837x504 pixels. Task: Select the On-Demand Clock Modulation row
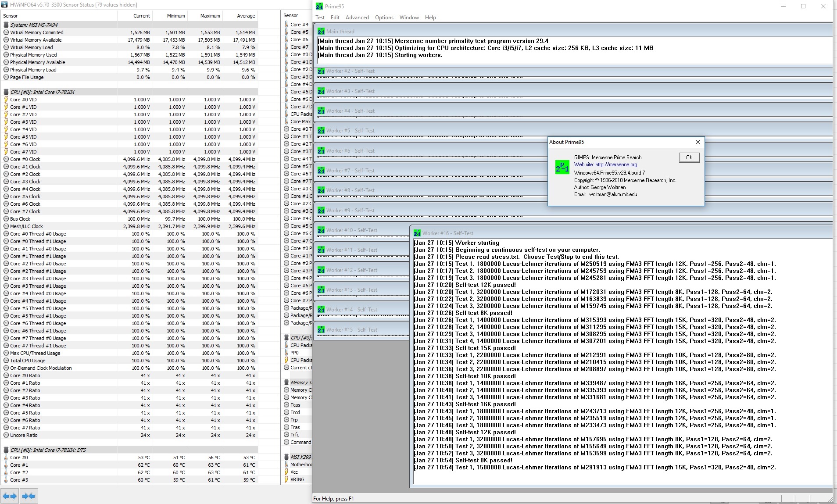pos(129,368)
